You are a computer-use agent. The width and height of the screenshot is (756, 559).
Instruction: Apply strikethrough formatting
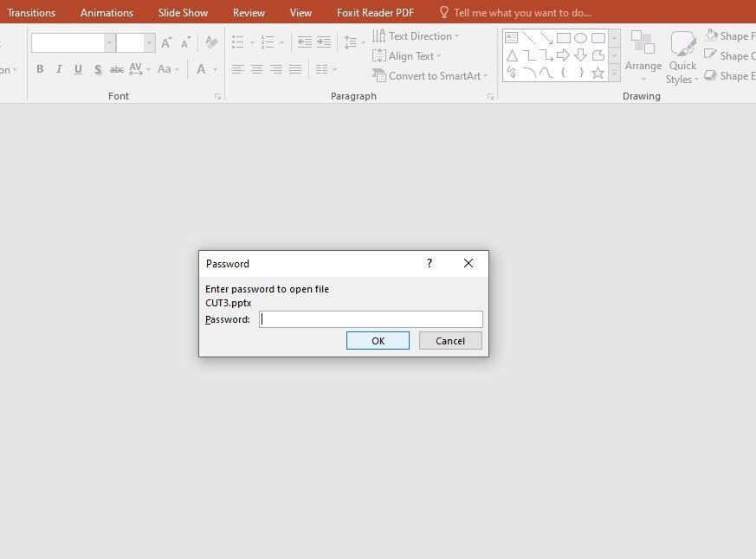(116, 69)
